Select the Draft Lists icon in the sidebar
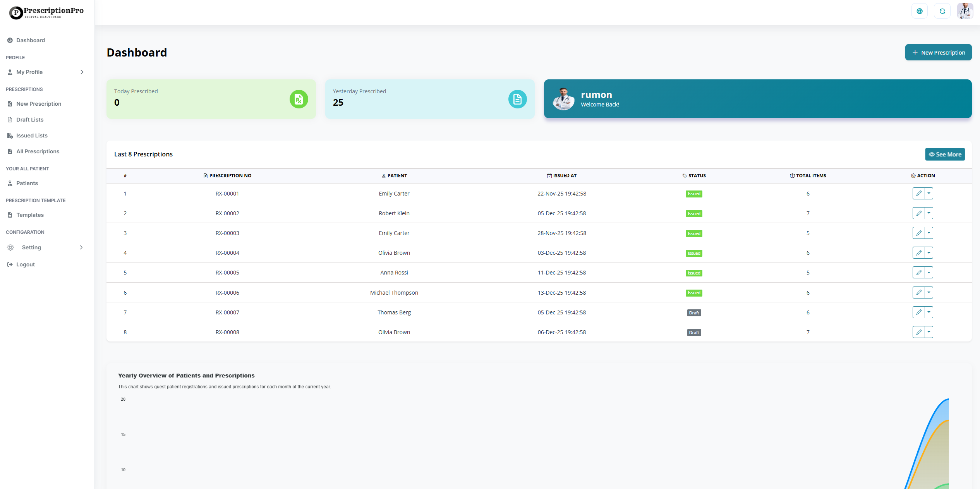 coord(10,120)
